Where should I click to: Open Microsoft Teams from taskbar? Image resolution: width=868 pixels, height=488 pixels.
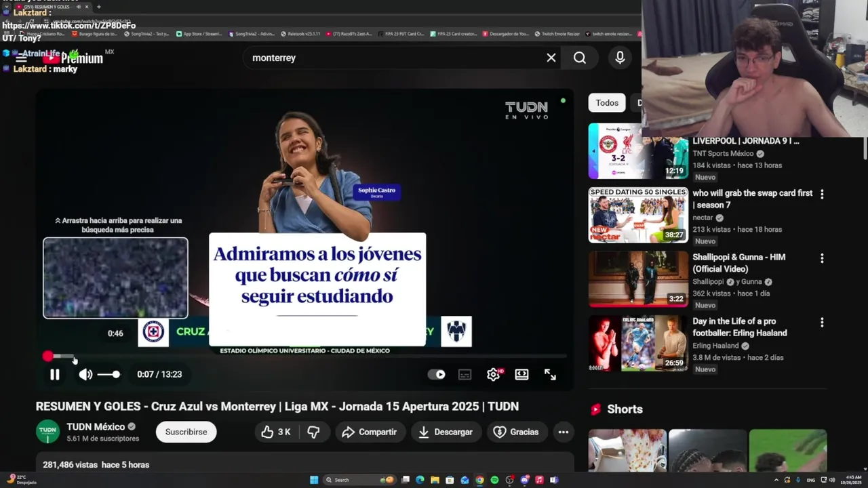pyautogui.click(x=554, y=480)
